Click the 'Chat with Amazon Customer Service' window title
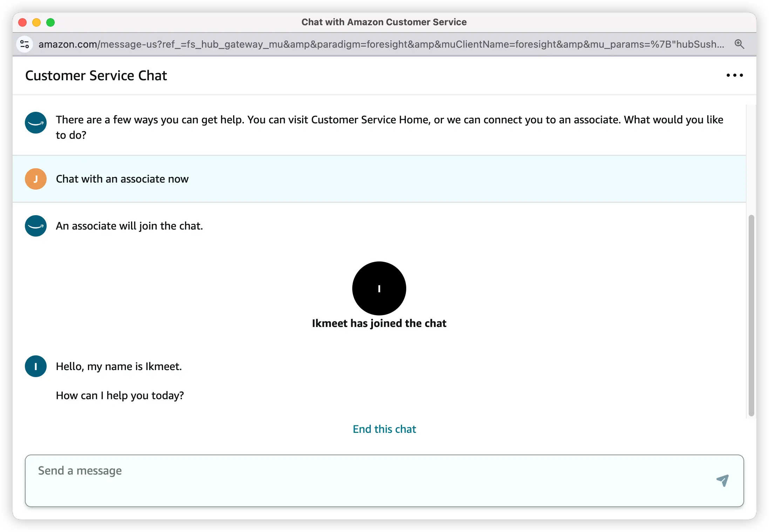The height and width of the screenshot is (532, 769). click(384, 22)
